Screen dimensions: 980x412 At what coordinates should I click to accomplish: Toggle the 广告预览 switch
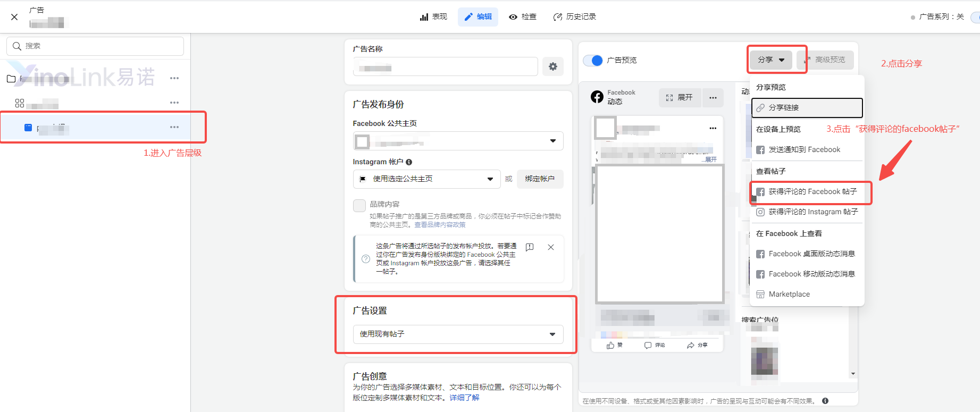tap(593, 60)
